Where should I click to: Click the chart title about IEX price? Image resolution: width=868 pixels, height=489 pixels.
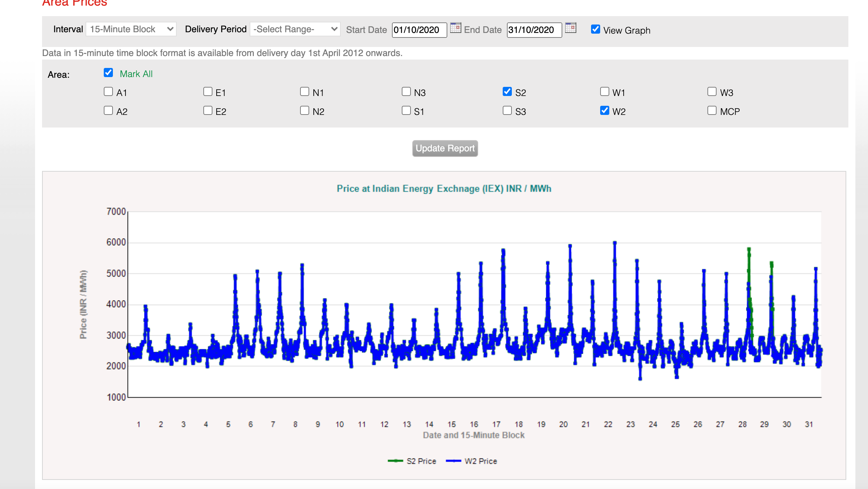point(444,189)
